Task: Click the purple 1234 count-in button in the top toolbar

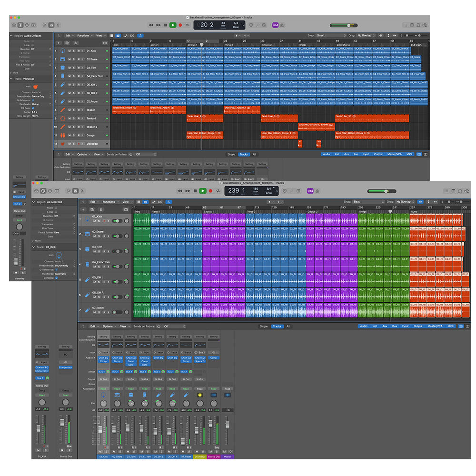Action: click(276, 25)
